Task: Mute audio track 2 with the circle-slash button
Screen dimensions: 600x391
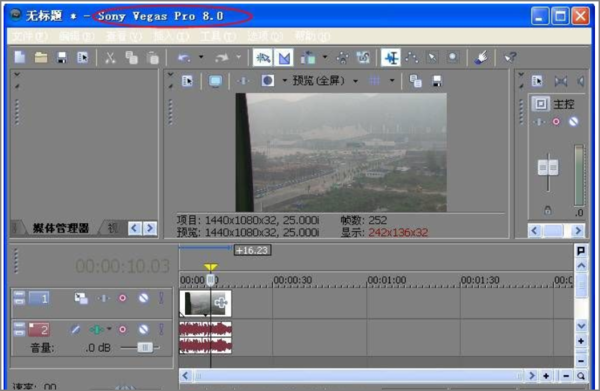Action: [x=143, y=329]
